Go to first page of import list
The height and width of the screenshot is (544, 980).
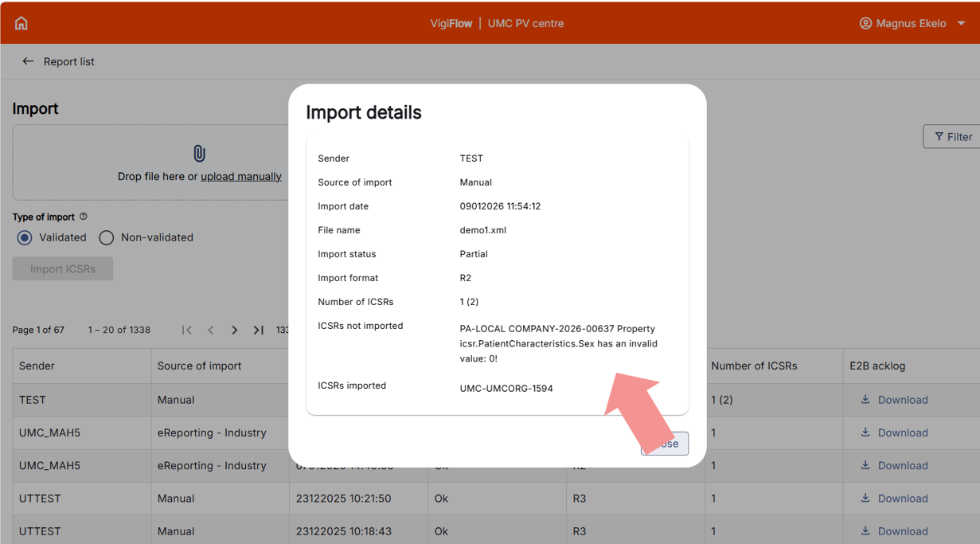click(187, 330)
